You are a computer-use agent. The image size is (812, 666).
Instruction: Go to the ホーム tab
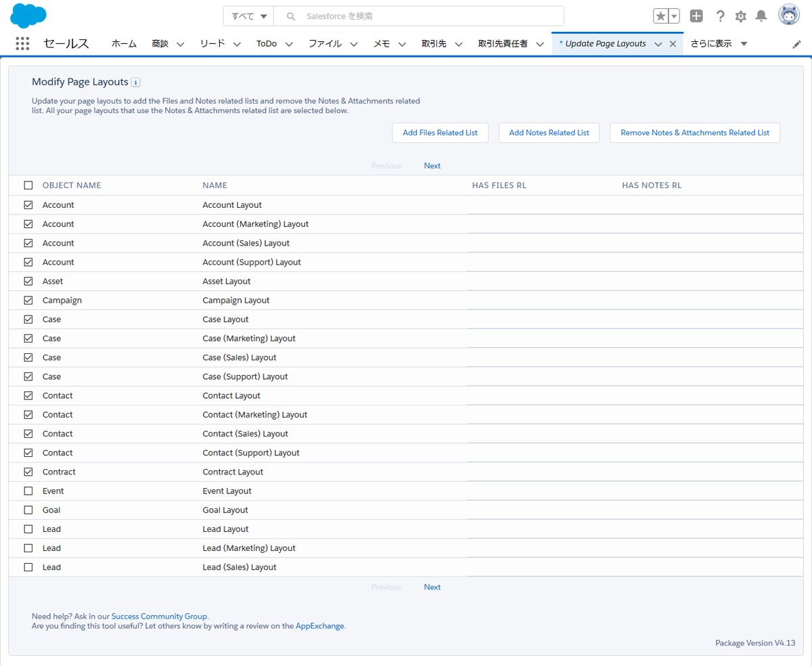pyautogui.click(x=124, y=43)
